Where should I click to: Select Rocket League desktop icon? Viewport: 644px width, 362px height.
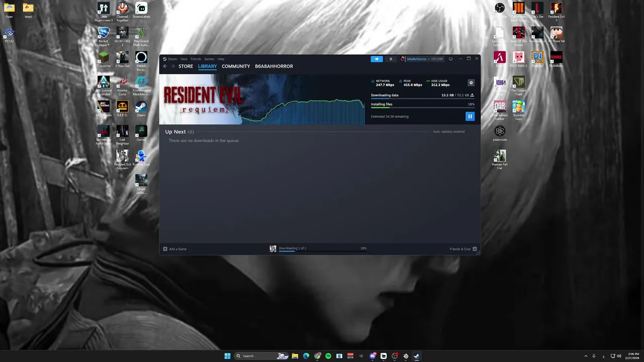coord(104,37)
